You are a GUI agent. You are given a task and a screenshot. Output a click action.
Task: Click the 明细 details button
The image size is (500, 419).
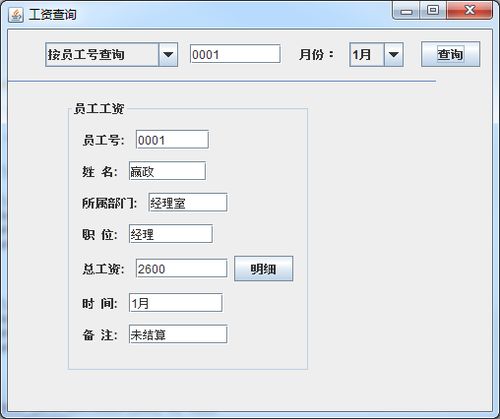[x=263, y=269]
